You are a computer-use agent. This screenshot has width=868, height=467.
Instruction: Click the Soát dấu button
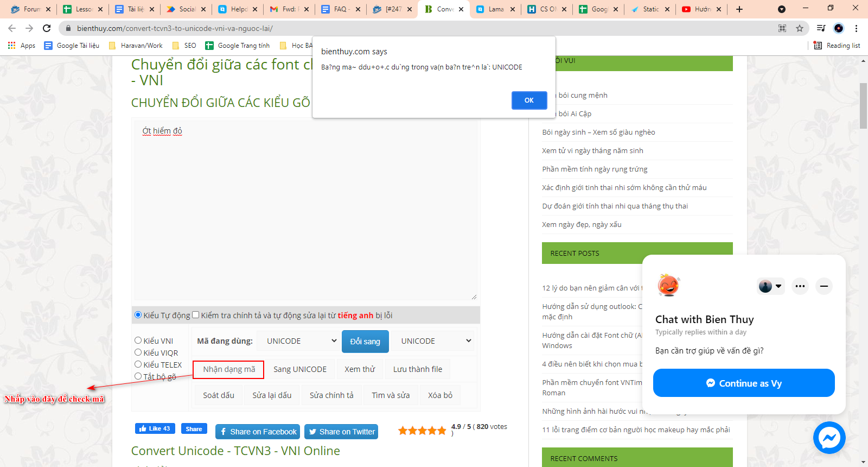pos(219,395)
